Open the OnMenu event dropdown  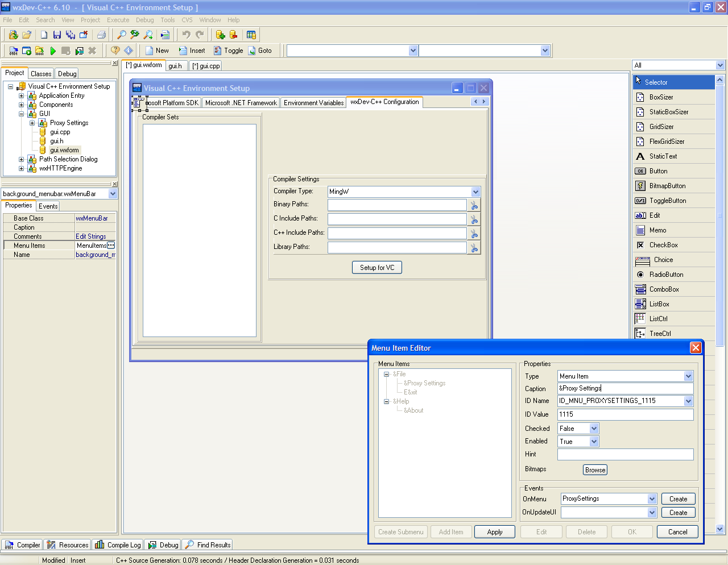pyautogui.click(x=652, y=499)
